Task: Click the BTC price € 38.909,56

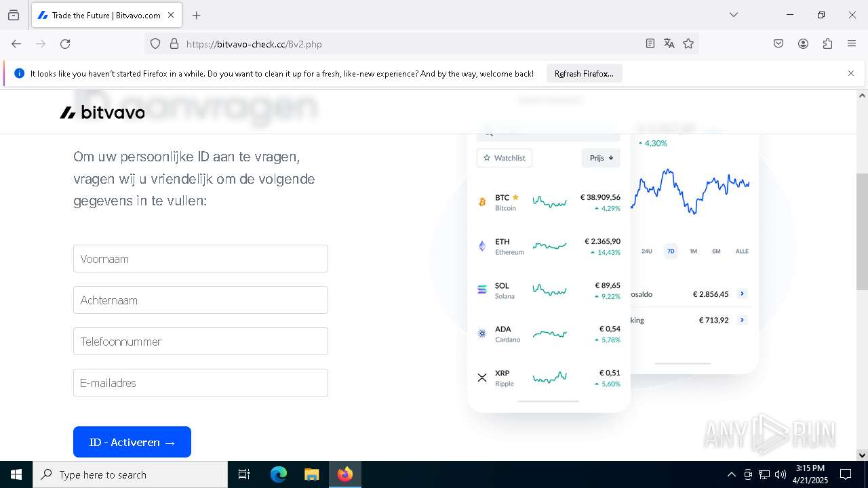Action: click(x=600, y=197)
